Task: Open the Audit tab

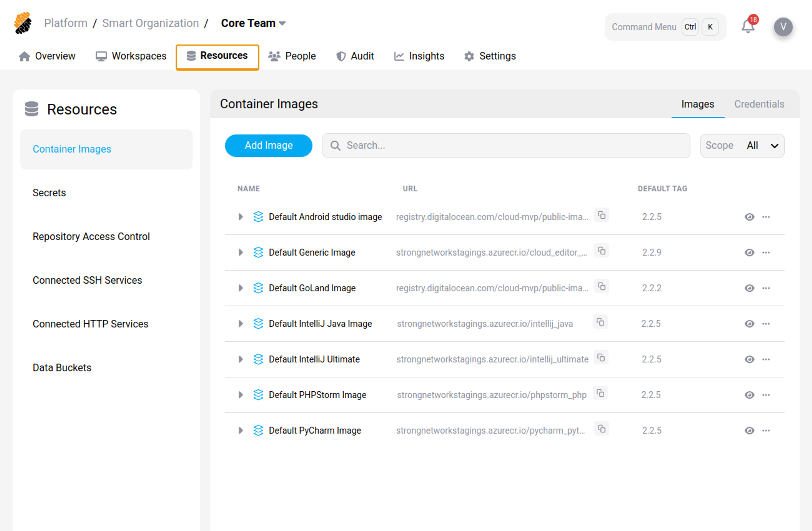Action: pyautogui.click(x=355, y=56)
